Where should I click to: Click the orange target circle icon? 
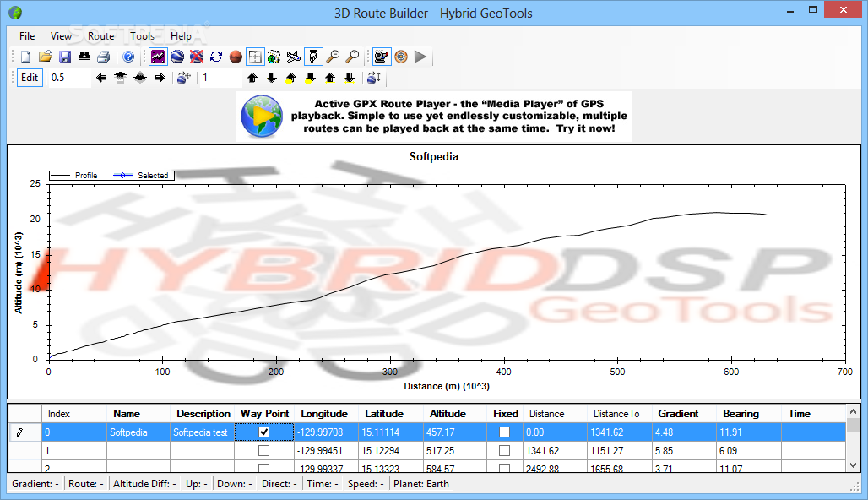point(401,57)
